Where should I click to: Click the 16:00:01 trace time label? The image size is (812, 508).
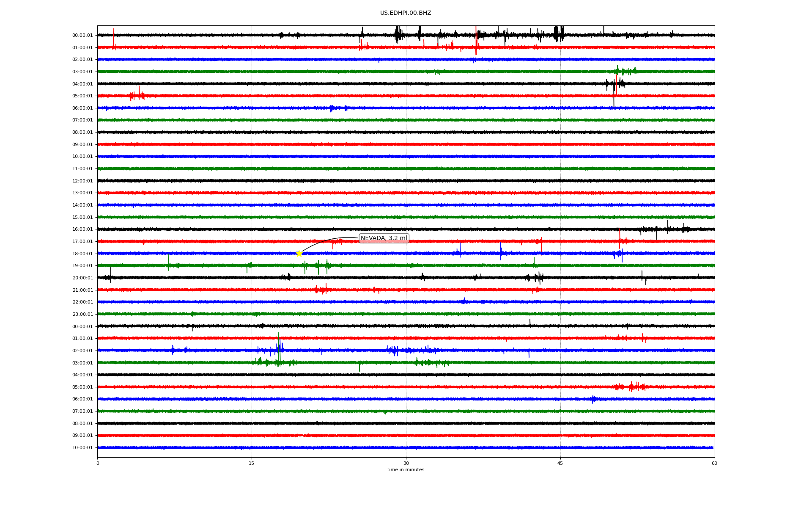coord(82,229)
